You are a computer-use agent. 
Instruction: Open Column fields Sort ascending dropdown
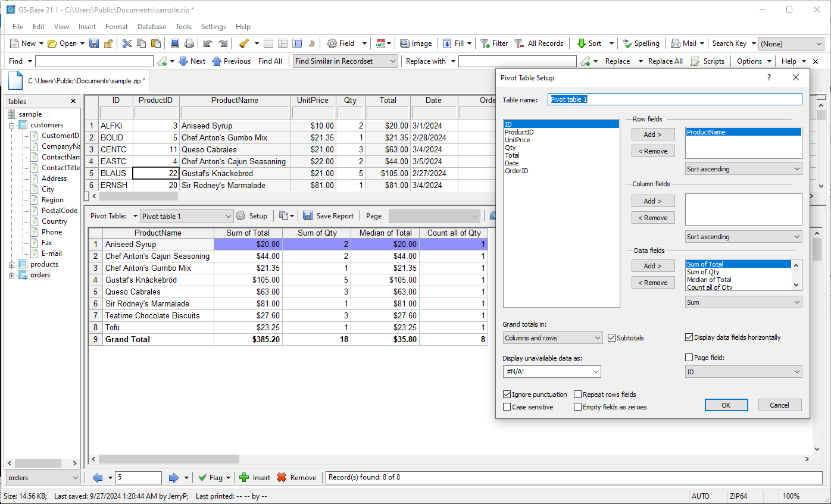tap(743, 237)
